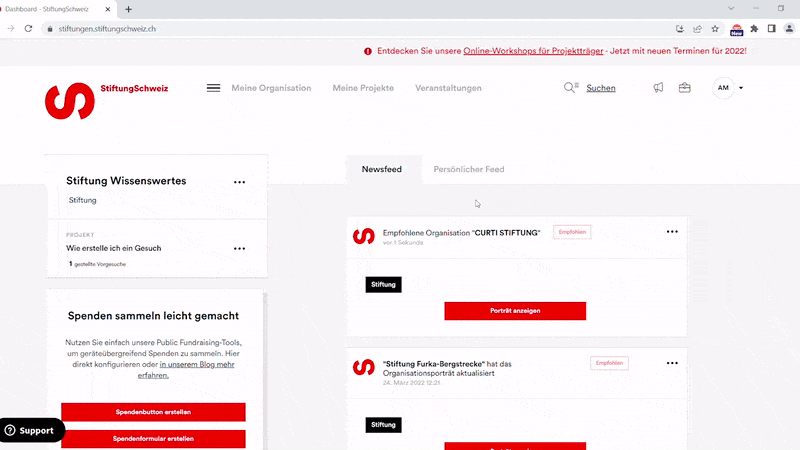Viewport: 800px width, 450px height.
Task: Click the AM user avatar
Action: (x=723, y=88)
